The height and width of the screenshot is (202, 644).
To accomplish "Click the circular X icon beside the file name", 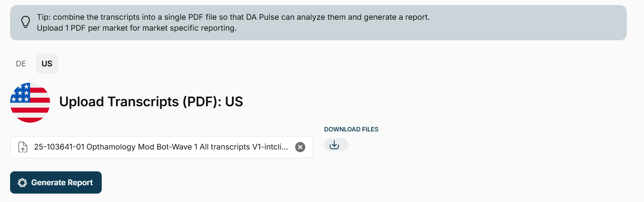I will coord(300,147).
